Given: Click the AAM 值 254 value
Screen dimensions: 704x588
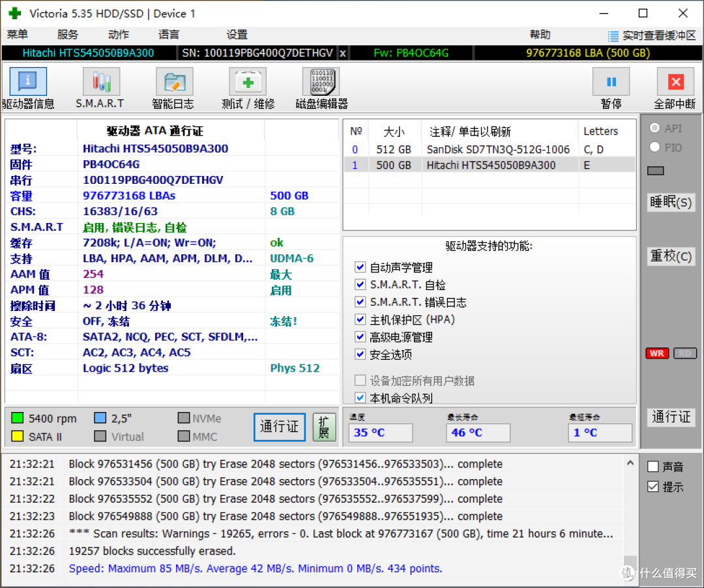Looking at the screenshot, I should (93, 274).
